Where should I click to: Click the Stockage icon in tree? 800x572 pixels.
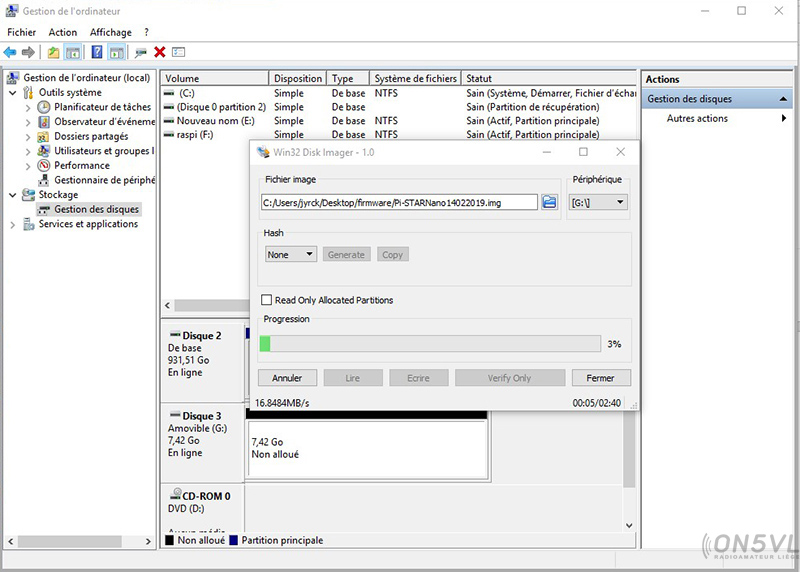[29, 195]
